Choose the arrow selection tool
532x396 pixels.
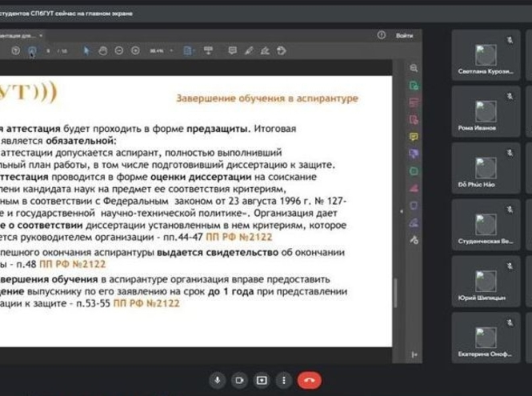pyautogui.click(x=86, y=51)
